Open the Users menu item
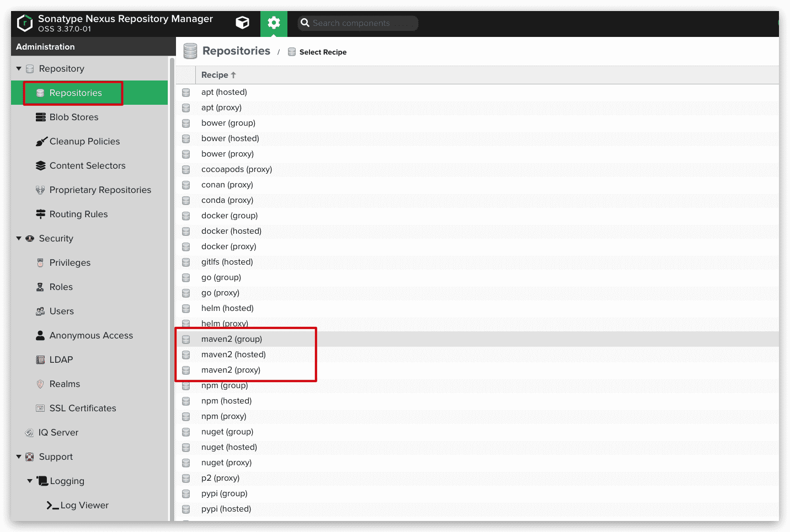The image size is (790, 532). (61, 311)
